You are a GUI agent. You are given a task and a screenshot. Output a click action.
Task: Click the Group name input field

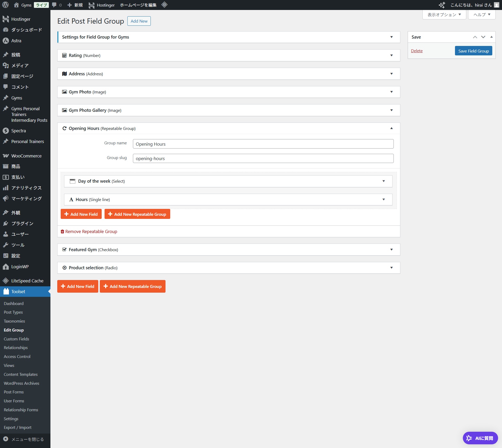(x=263, y=144)
